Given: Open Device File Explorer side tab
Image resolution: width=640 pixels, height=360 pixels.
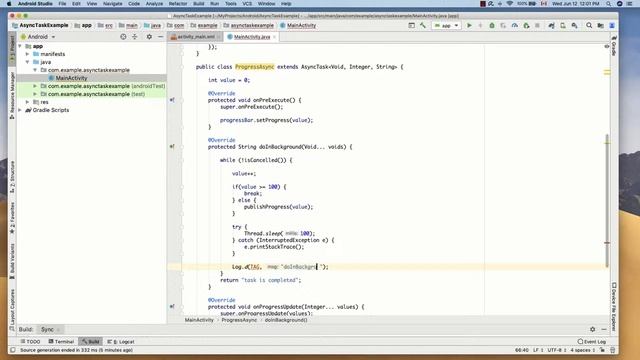Looking at the screenshot, I should click(613, 307).
